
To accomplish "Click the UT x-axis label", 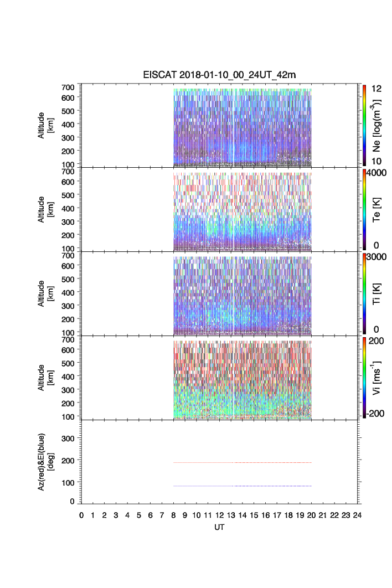I will tap(220, 527).
